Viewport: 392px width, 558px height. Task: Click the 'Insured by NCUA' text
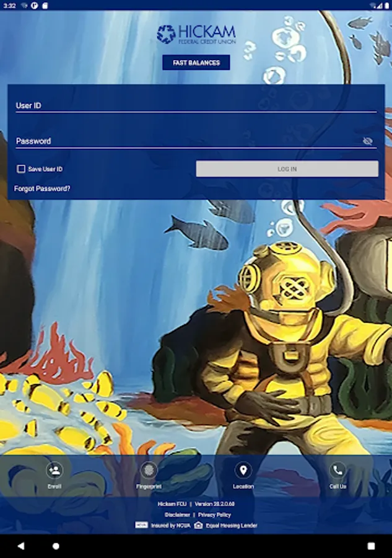click(170, 526)
